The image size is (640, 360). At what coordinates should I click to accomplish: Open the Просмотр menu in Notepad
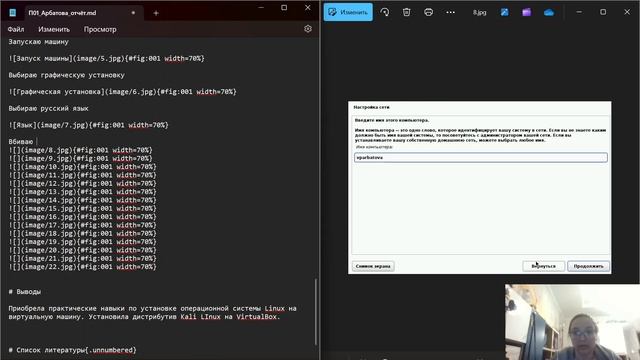click(x=100, y=29)
